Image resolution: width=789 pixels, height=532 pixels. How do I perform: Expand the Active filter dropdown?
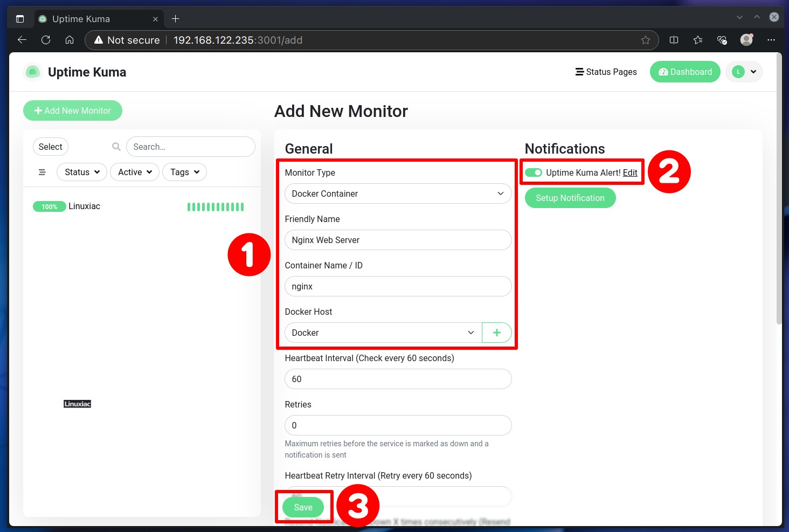point(135,172)
